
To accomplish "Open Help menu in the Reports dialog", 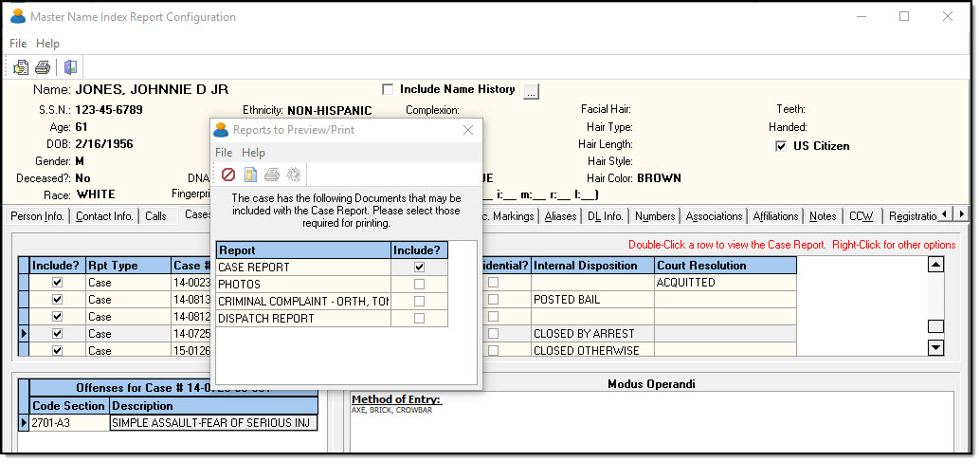I will coord(253,153).
